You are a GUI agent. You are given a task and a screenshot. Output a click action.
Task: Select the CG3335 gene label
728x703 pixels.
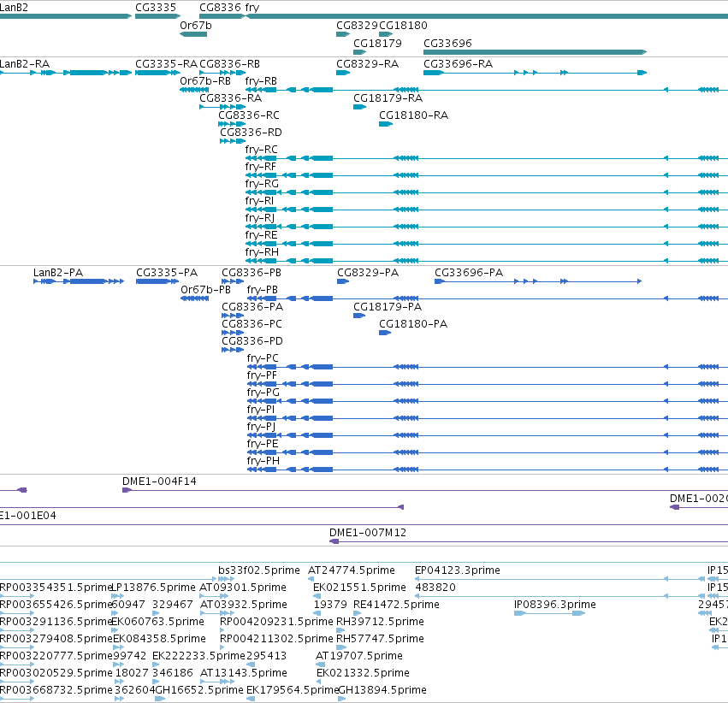coord(156,8)
